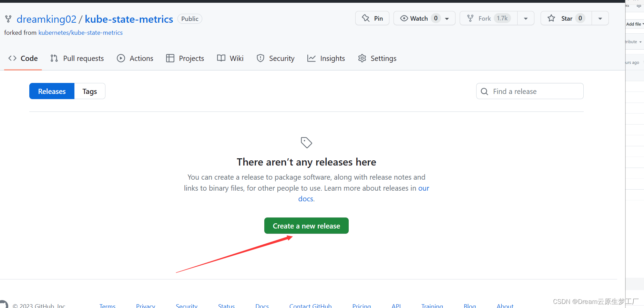The image size is (644, 308).
Task: Open the Blog footer link
Action: (x=470, y=306)
